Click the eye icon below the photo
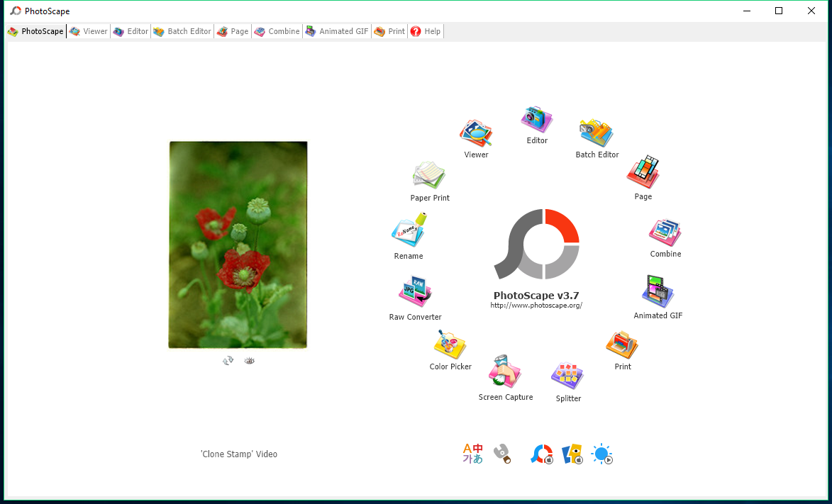Screen dimensions: 832x504 [x=250, y=361]
